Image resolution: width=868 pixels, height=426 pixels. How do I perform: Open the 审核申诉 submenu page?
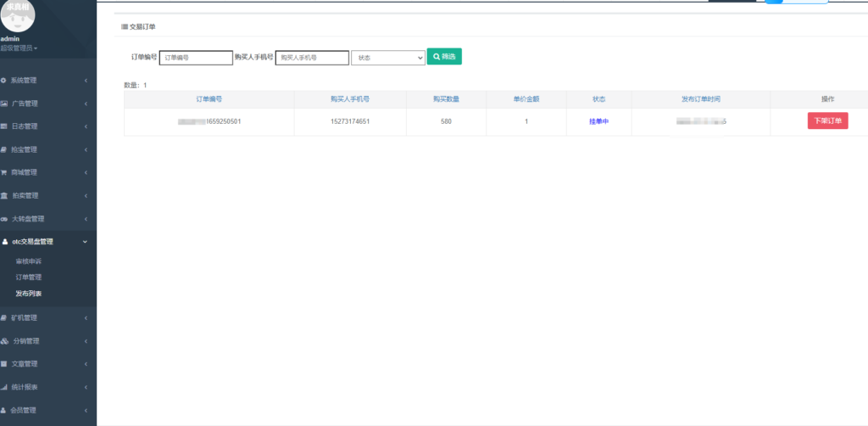[x=29, y=261]
